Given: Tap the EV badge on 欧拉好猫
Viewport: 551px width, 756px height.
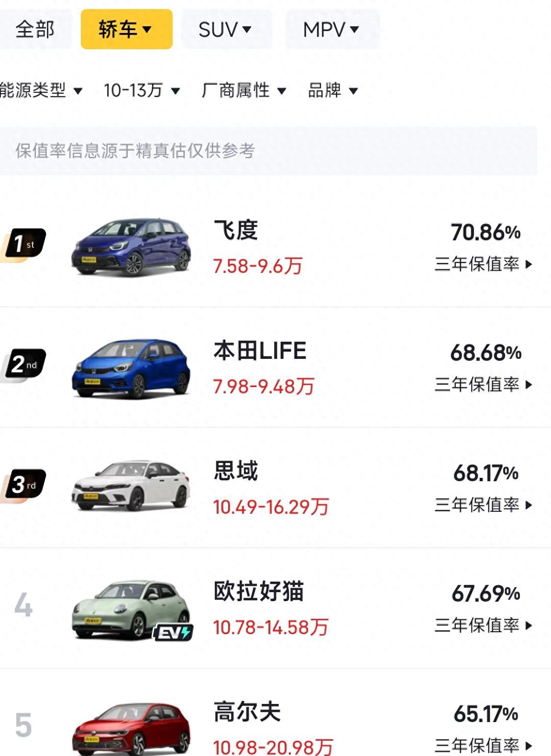Looking at the screenshot, I should [173, 633].
